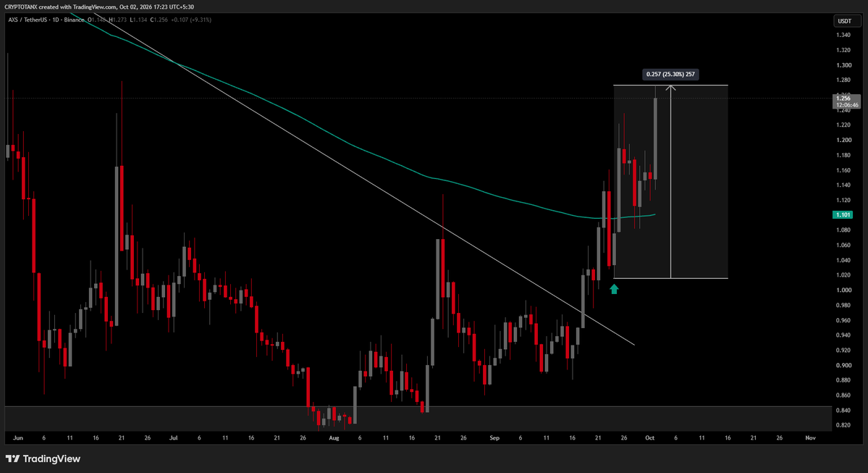The height and width of the screenshot is (473, 868).
Task: Click the 1.340 price axis label
Action: coord(843,35)
